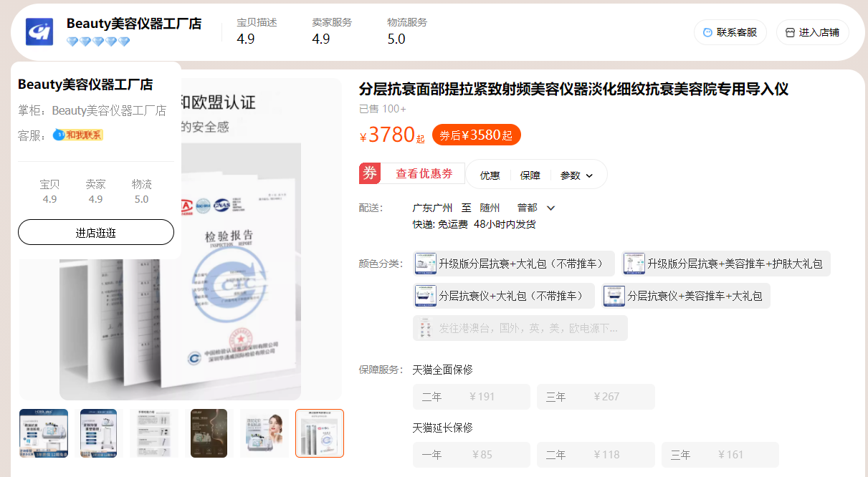The image size is (868, 477).
Task: Click icon of 发往港澳台 disabled option
Action: coord(426,328)
